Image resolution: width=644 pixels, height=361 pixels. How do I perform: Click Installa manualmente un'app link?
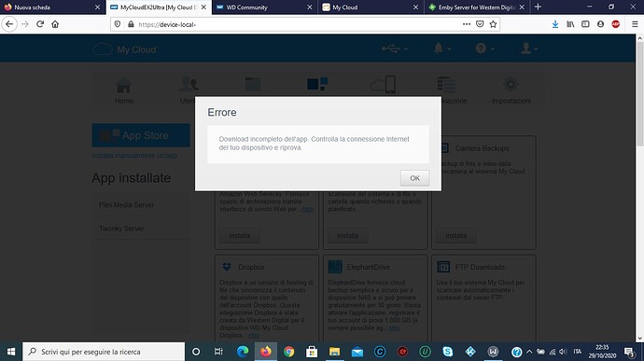tap(134, 156)
